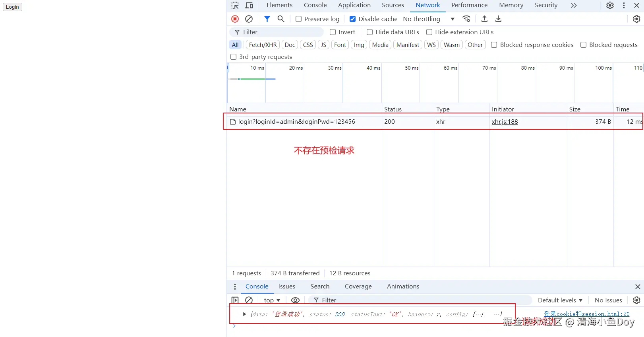The image size is (644, 337).
Task: Toggle the network filter funnel icon
Action: (x=267, y=19)
